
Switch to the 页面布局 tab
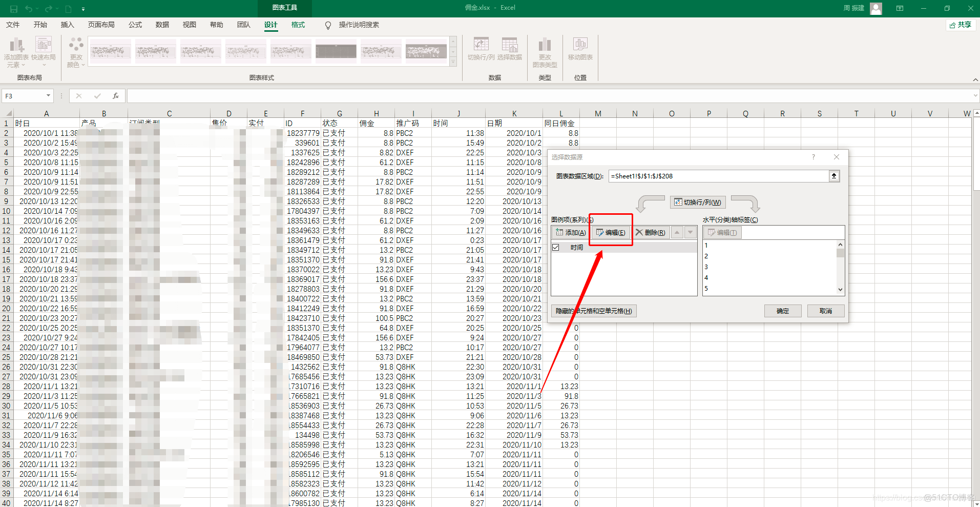101,25
